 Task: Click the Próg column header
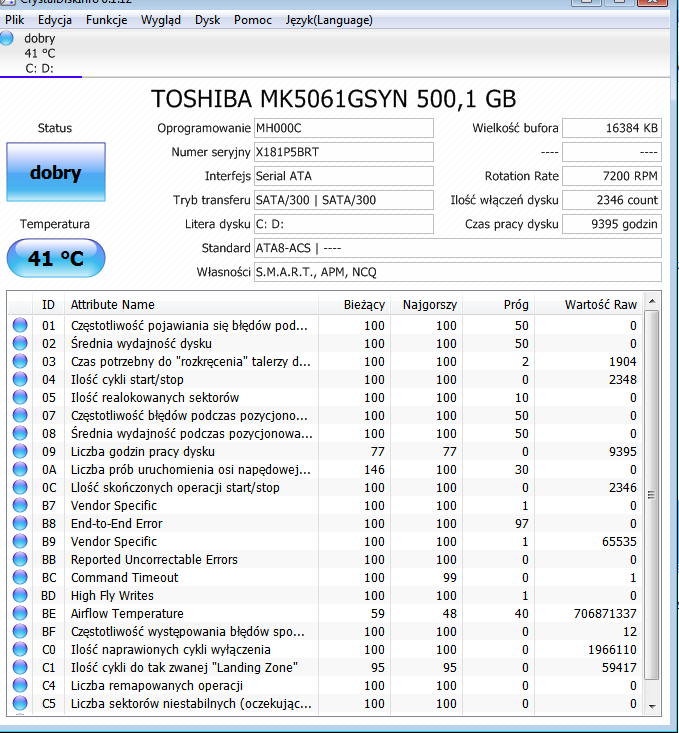(498, 304)
